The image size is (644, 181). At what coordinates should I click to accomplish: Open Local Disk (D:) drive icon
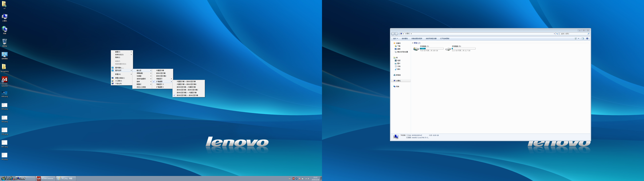click(448, 49)
